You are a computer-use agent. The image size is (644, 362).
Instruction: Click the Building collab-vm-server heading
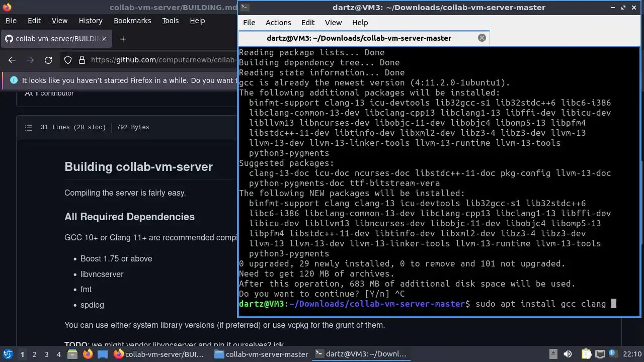pos(138,167)
